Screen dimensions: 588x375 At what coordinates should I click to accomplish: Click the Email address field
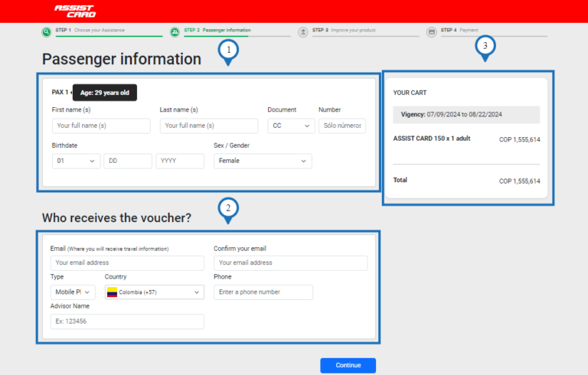point(127,262)
